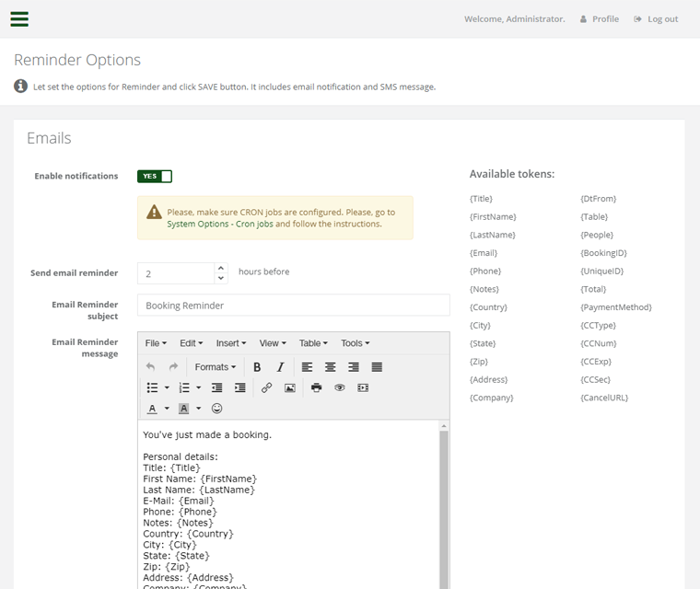
Task: Click the Log out icon
Action: pyautogui.click(x=637, y=19)
